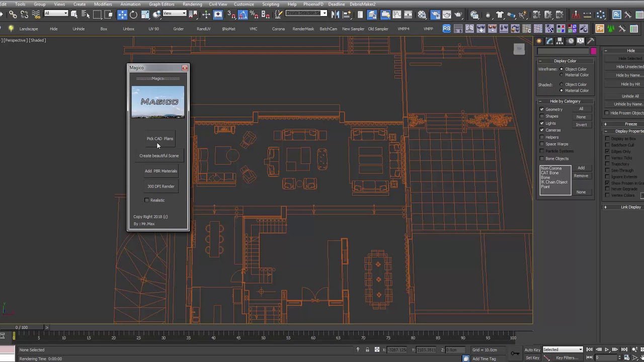Click the Align tool icon
The width and height of the screenshot is (644, 362).
[x=347, y=15]
